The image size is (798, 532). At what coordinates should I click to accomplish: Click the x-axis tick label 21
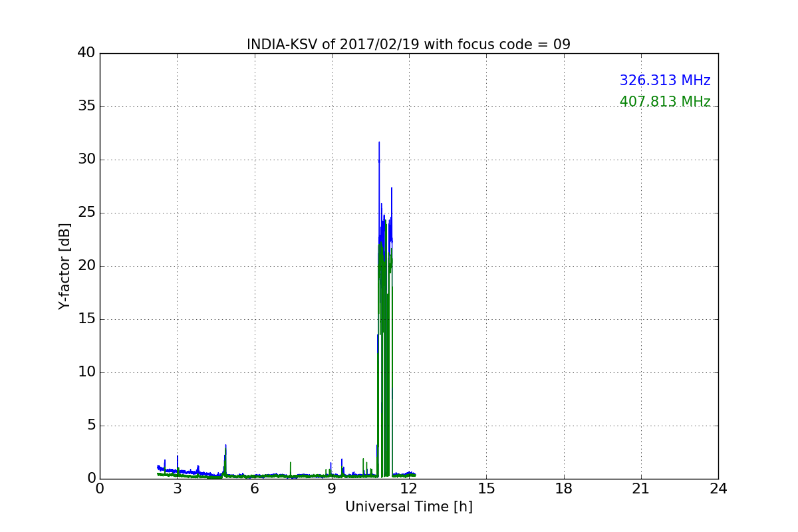[641, 489]
